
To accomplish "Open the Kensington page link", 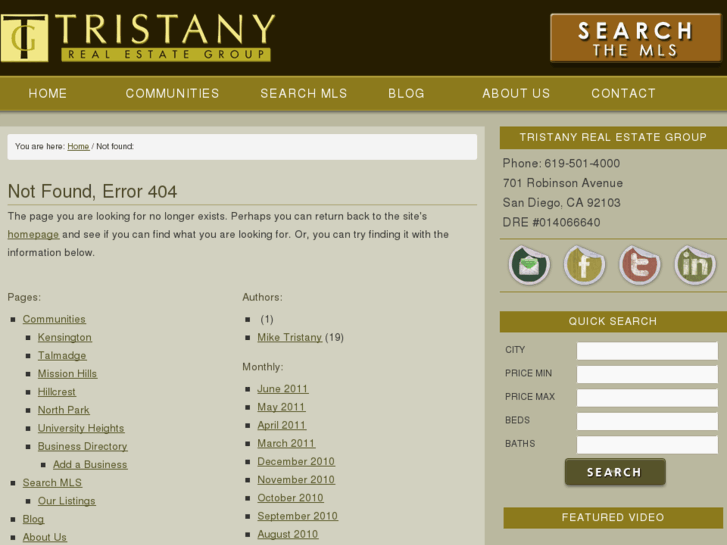I will (x=64, y=337).
